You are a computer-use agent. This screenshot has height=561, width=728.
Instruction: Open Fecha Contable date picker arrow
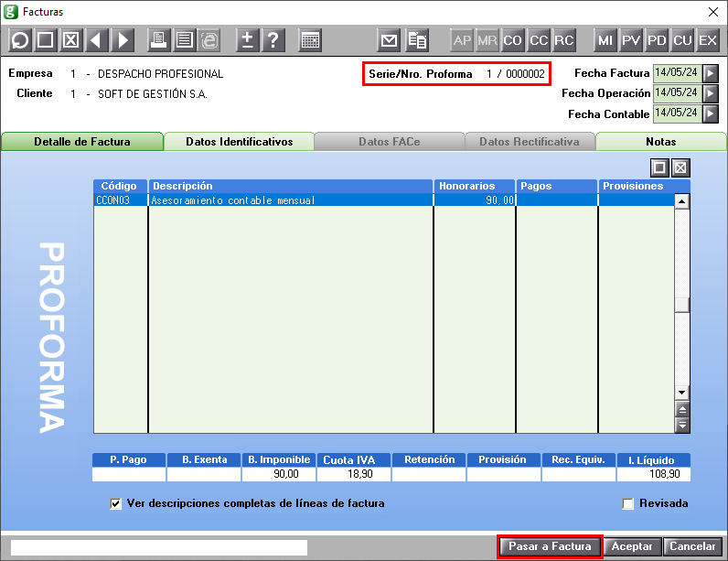click(711, 113)
